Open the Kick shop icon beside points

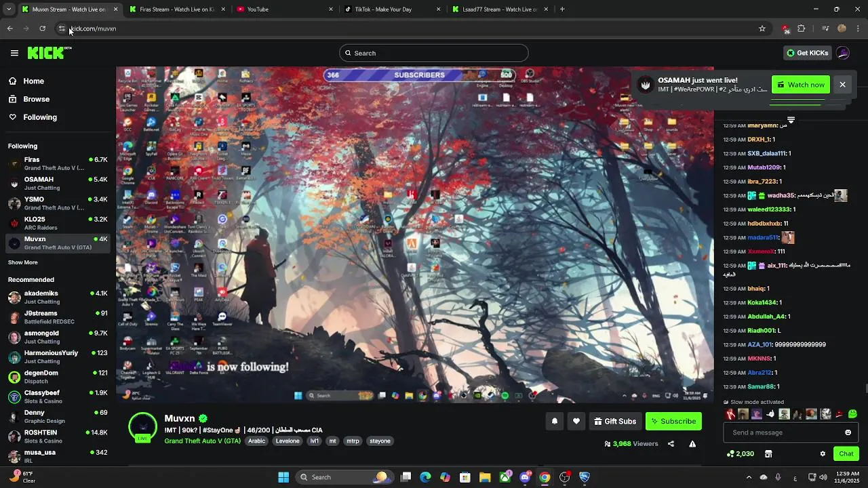pos(768,454)
